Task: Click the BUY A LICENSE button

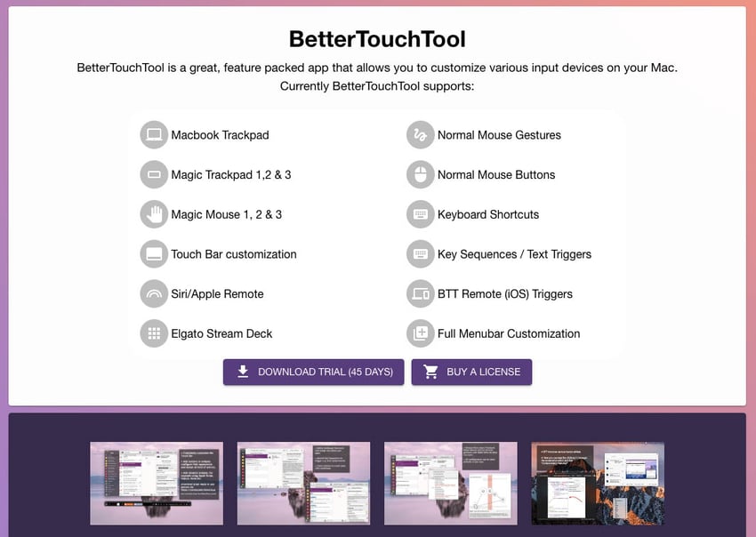Action: pos(471,372)
